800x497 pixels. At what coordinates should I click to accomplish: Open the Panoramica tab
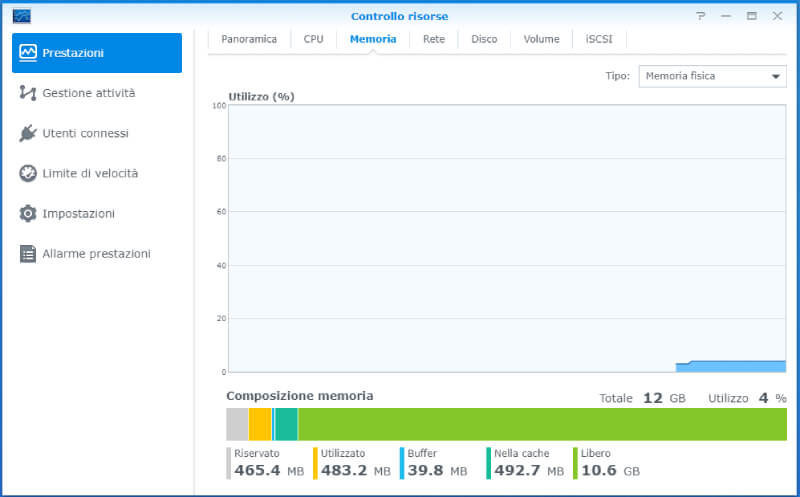[249, 39]
